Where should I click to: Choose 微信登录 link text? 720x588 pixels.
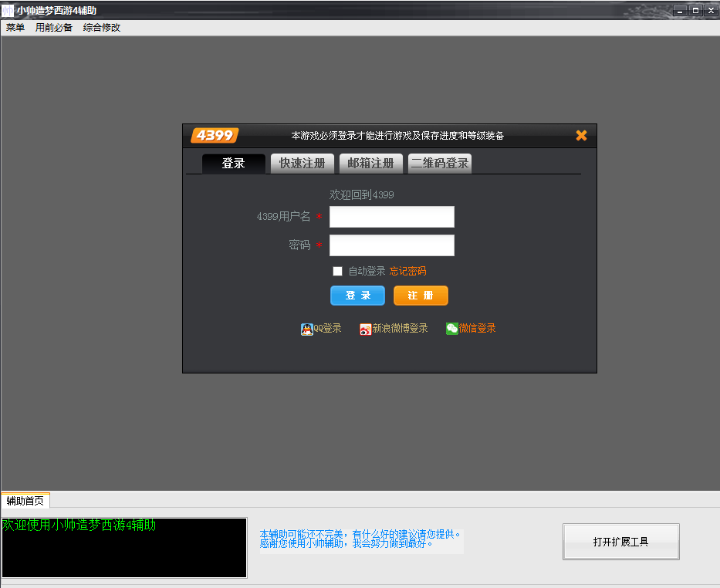tap(478, 328)
